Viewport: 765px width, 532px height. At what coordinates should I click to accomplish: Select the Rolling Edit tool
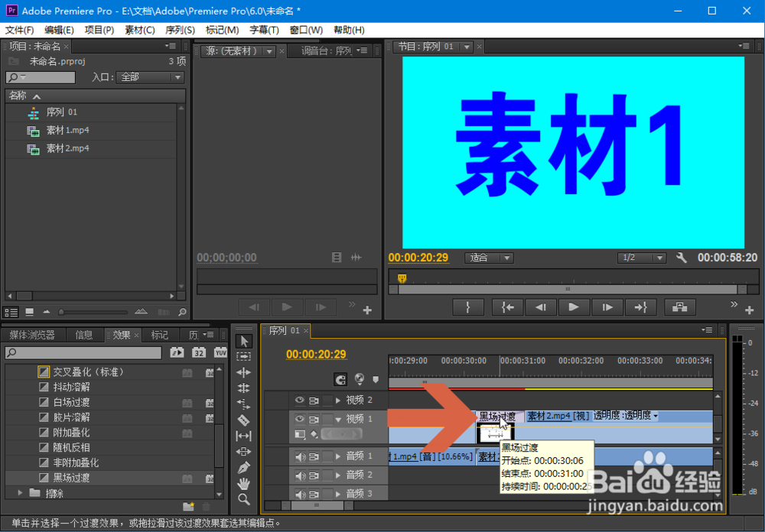pyautogui.click(x=244, y=388)
